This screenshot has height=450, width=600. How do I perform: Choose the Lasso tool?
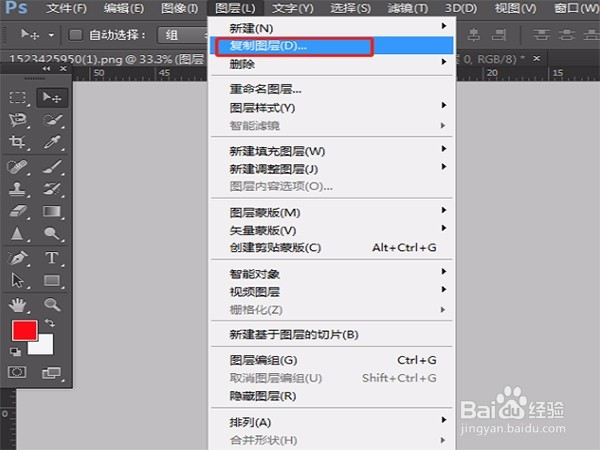click(x=18, y=120)
